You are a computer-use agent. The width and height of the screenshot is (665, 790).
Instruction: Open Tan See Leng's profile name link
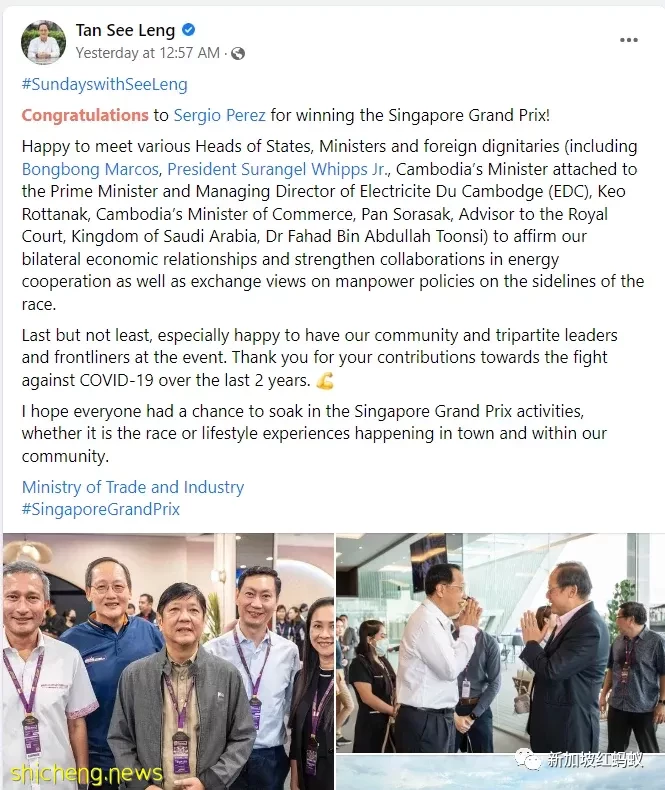pyautogui.click(x=125, y=30)
